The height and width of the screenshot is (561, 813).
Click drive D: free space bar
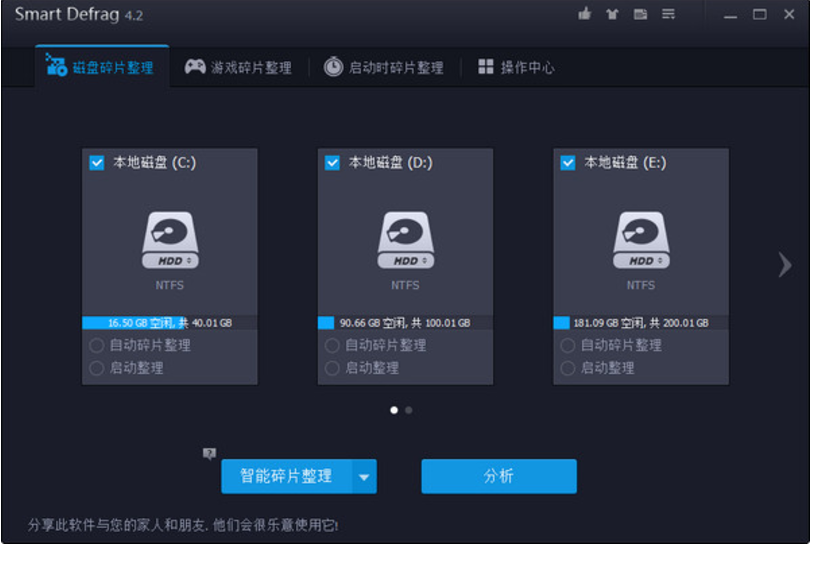point(405,323)
